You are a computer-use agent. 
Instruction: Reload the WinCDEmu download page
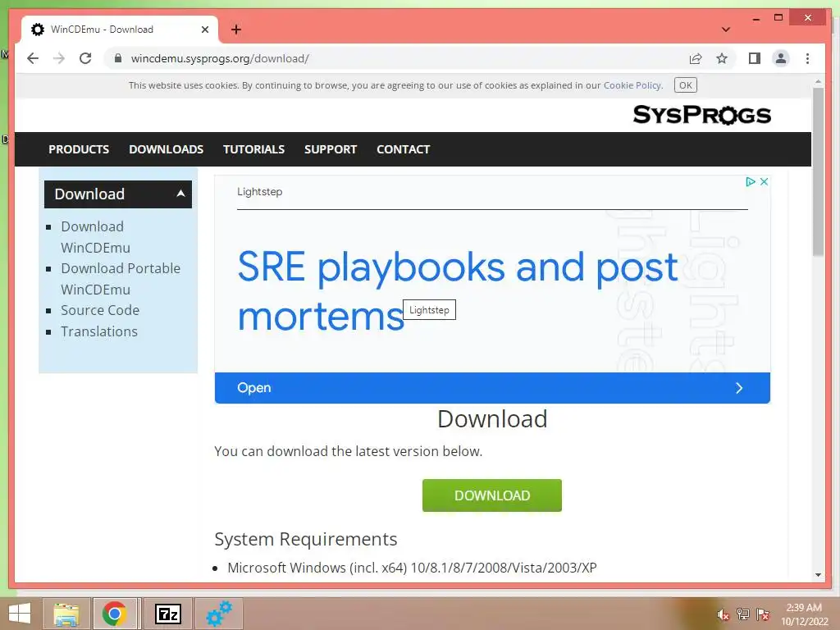pos(85,58)
